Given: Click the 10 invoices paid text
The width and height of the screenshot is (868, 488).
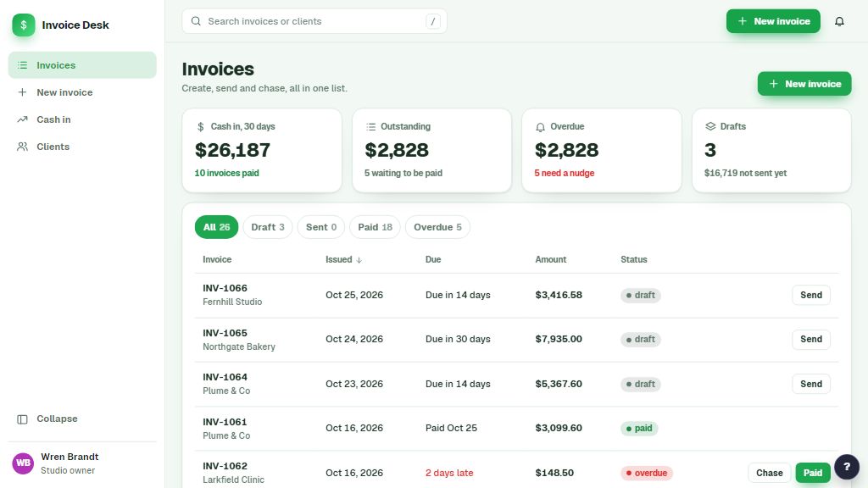Looking at the screenshot, I should tap(226, 173).
